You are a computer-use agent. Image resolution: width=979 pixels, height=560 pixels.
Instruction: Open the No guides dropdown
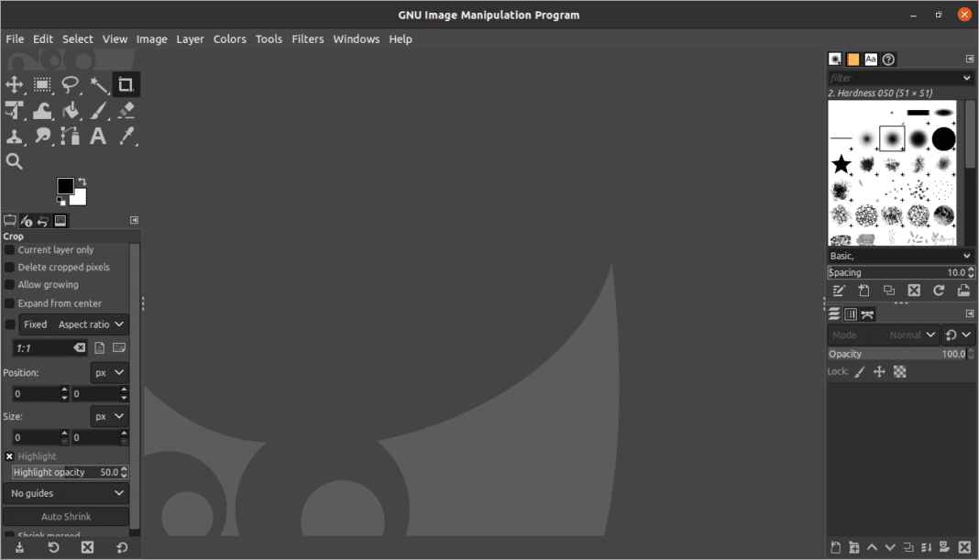[x=65, y=492]
